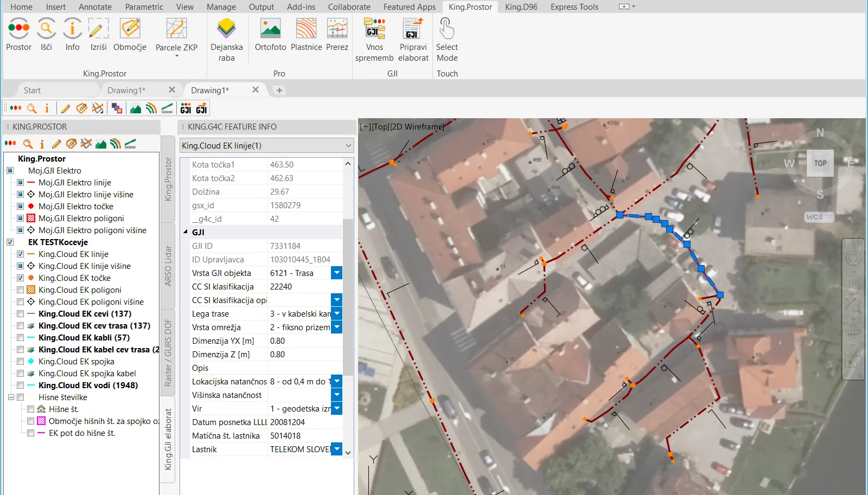Launch the Prerez profile tool
868x495 pixels.
[x=337, y=29]
